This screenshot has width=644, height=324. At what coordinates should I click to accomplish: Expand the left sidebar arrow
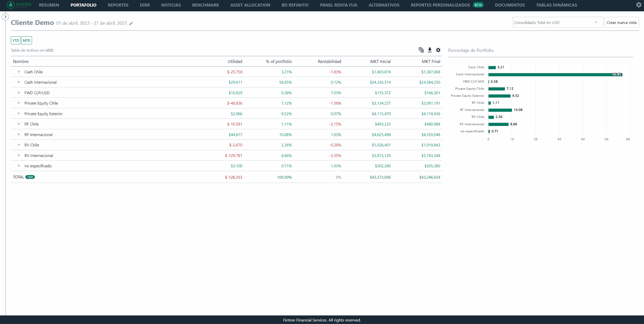tap(5, 17)
